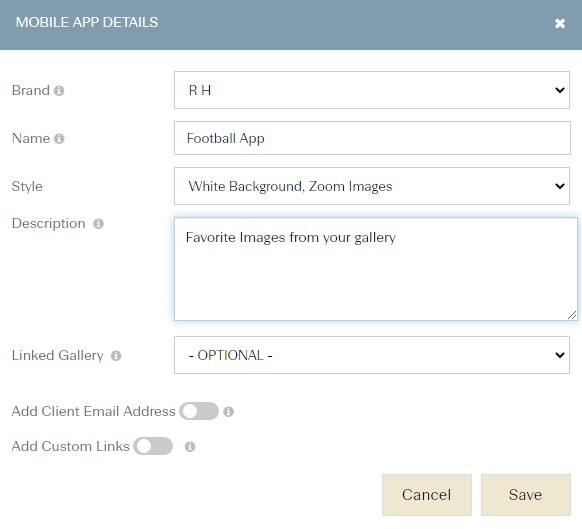This screenshot has width=582, height=529.
Task: Close the Mobile App Details dialog
Action: 560,23
